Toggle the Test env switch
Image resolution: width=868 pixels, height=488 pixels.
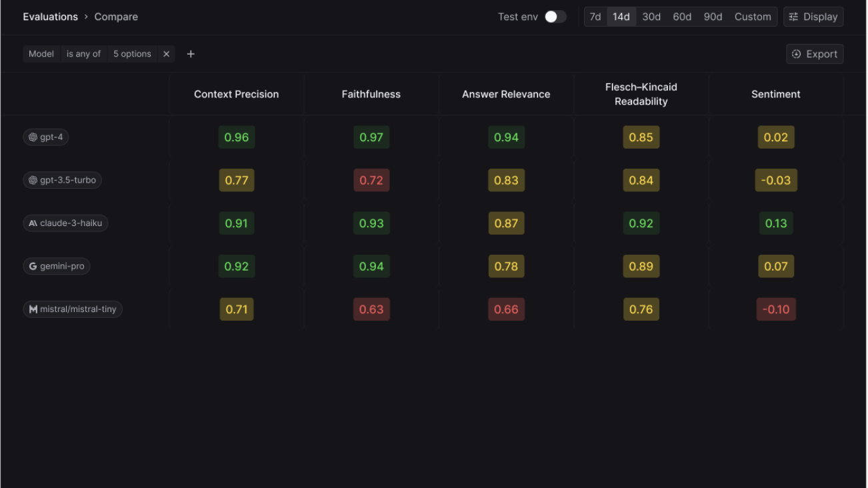(555, 17)
